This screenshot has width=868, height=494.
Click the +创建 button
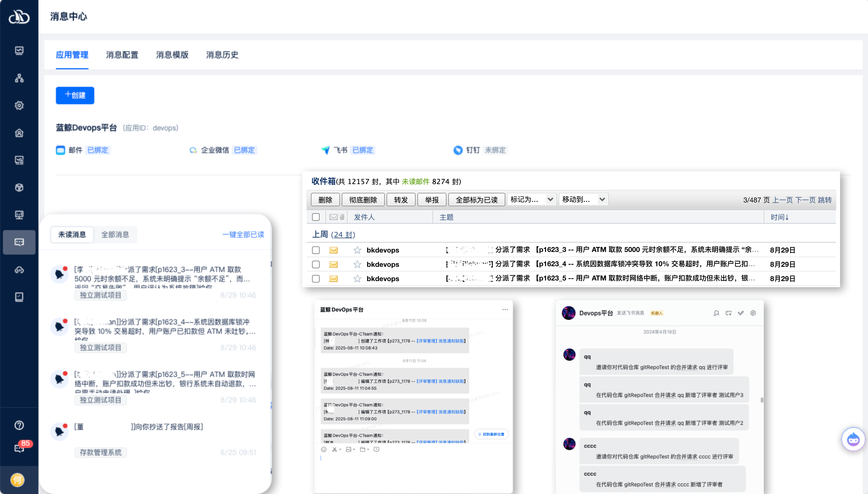pyautogui.click(x=75, y=95)
